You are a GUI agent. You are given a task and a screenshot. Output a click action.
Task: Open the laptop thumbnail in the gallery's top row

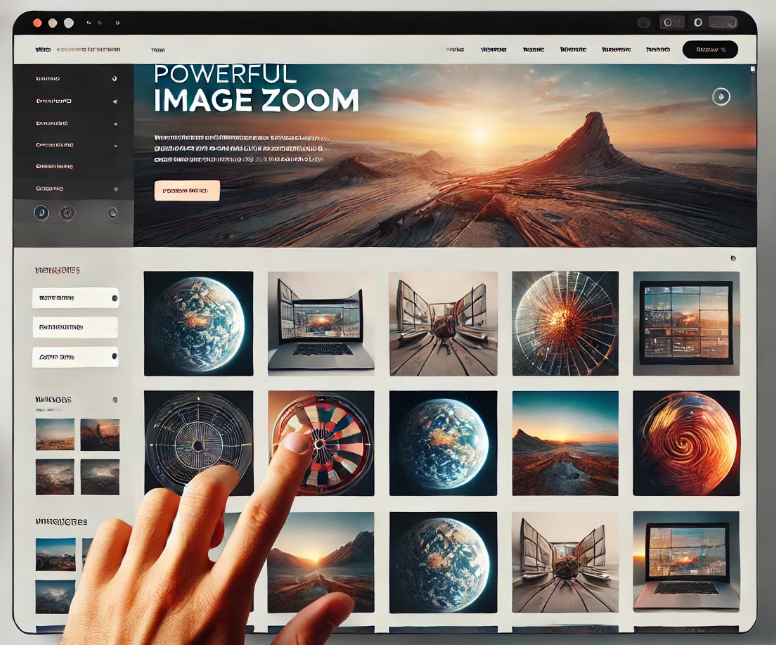[321, 323]
